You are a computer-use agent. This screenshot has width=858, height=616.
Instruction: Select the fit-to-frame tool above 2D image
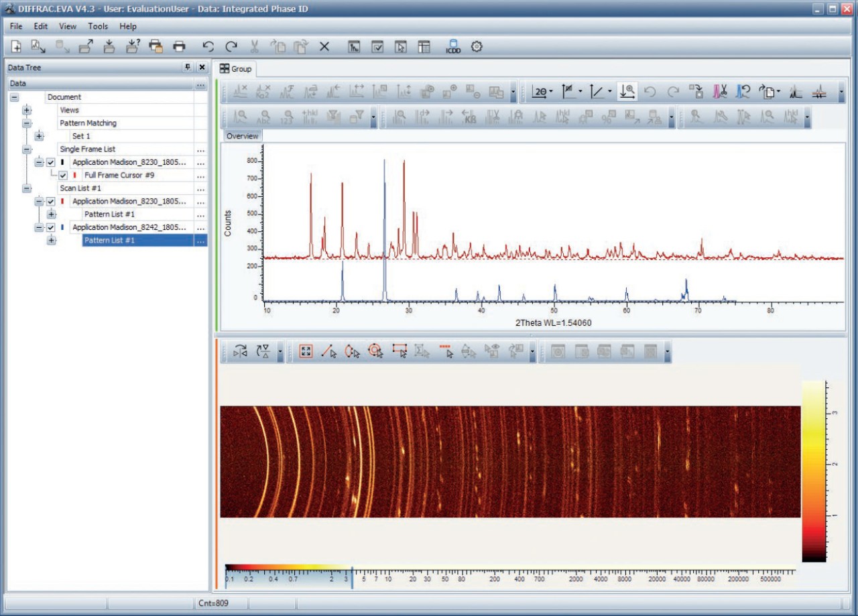click(x=306, y=351)
